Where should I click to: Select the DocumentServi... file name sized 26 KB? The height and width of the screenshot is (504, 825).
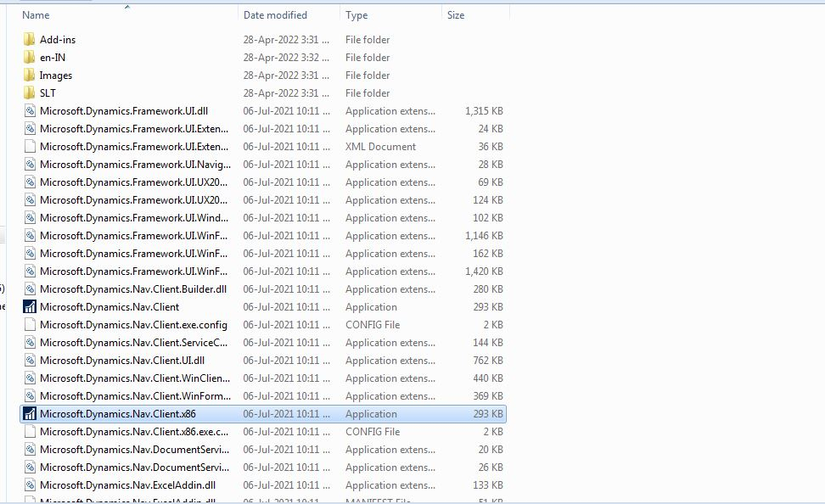click(135, 468)
